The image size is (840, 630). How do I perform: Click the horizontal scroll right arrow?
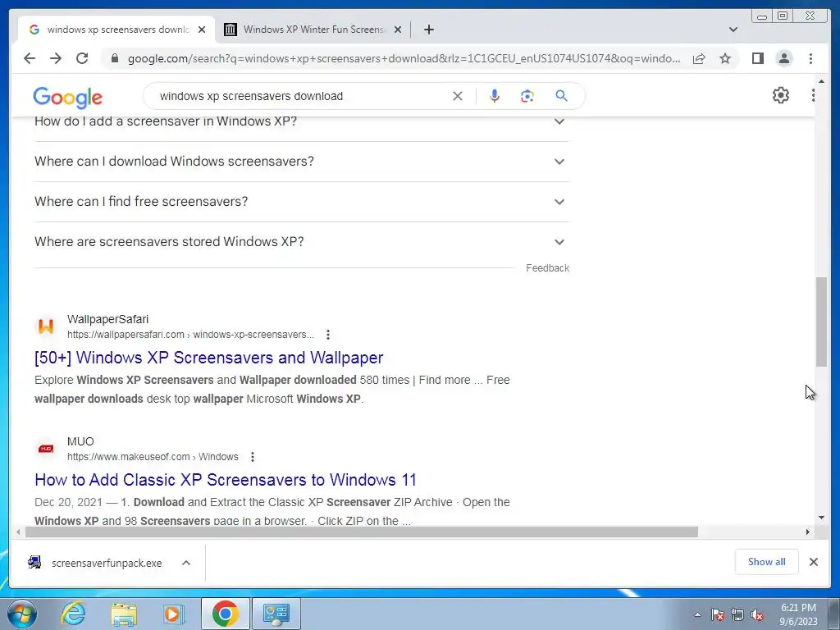tap(808, 532)
